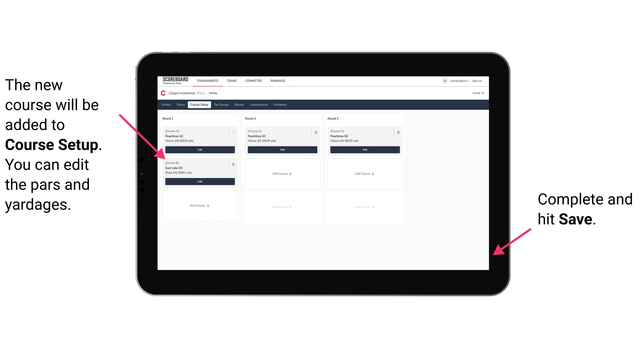Image resolution: width=644 pixels, height=346 pixels.
Task: Click the Course Setup tab
Action: coord(199,104)
